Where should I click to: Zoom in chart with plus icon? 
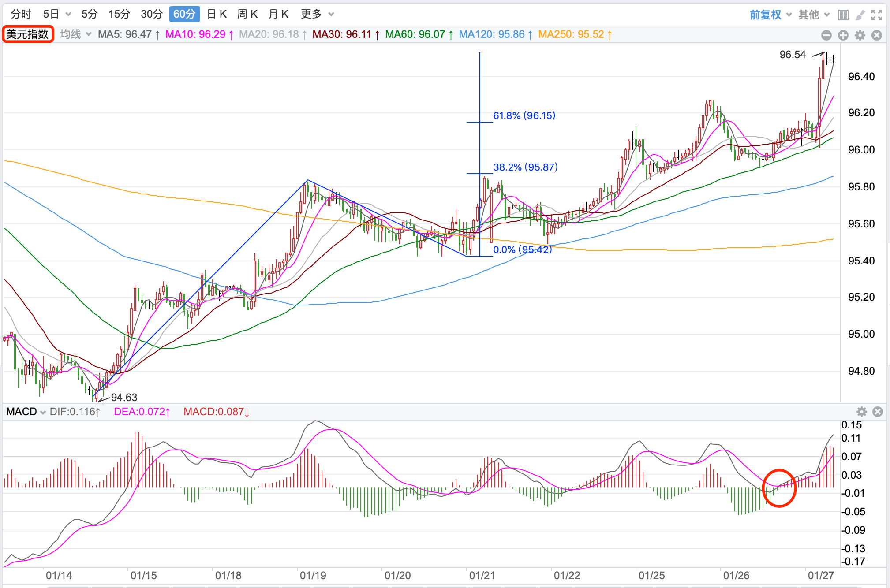pos(843,35)
